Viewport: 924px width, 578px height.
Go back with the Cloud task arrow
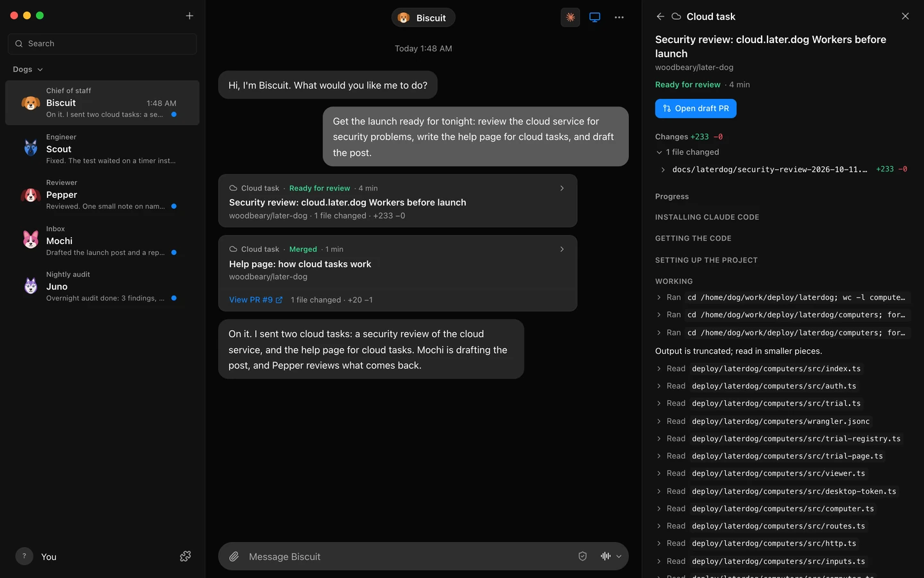[x=660, y=16]
